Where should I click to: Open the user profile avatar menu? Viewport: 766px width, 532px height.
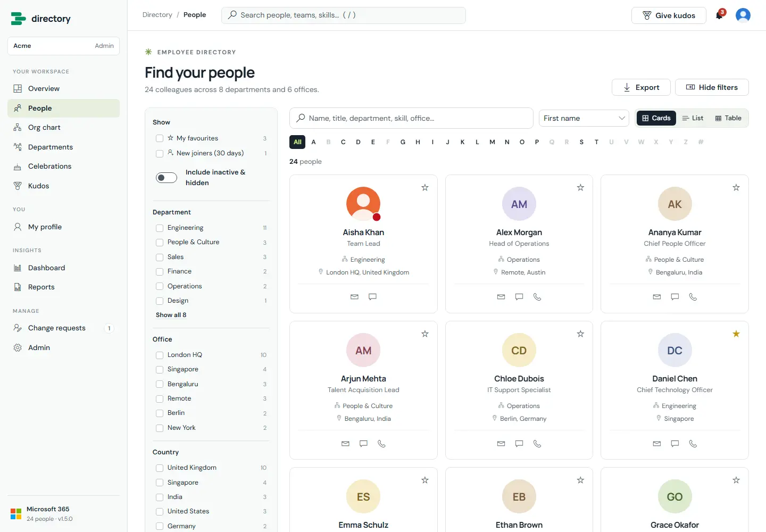point(743,15)
